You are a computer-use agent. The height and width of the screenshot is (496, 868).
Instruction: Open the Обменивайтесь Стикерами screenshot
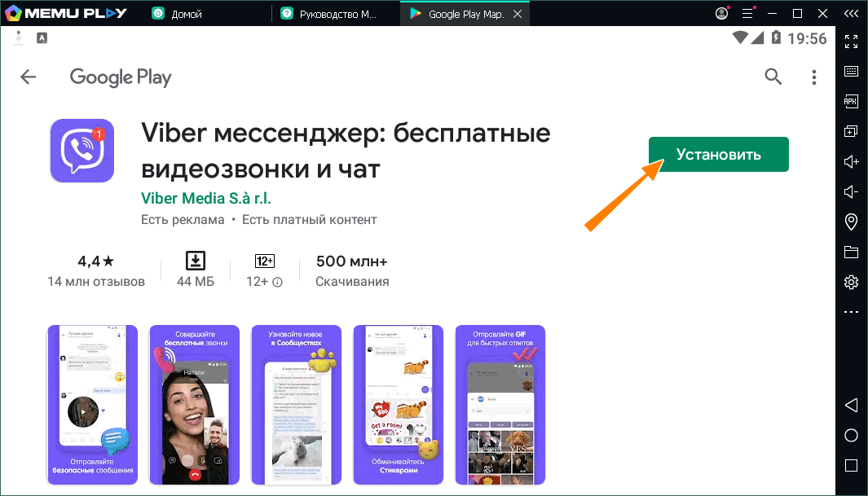click(398, 405)
